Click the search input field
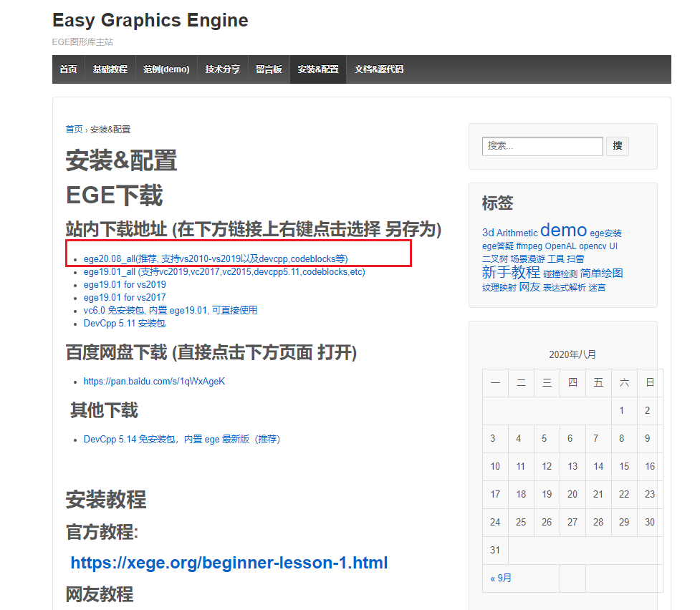The height and width of the screenshot is (610, 700). click(x=542, y=146)
